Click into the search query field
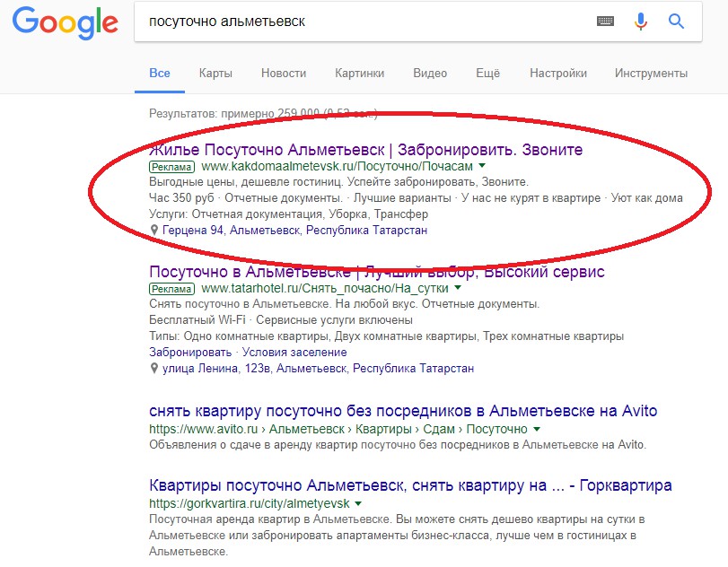 click(359, 22)
